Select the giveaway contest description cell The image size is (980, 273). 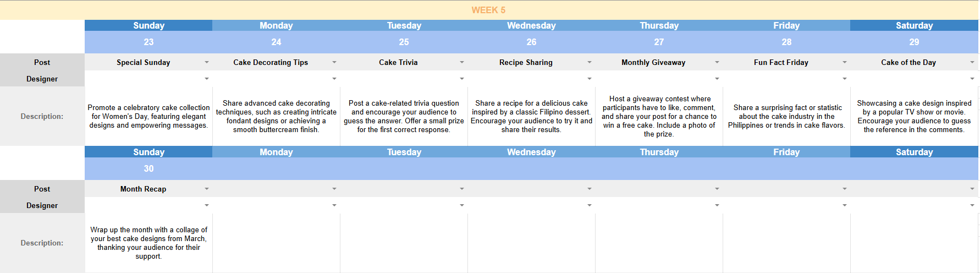[659, 116]
